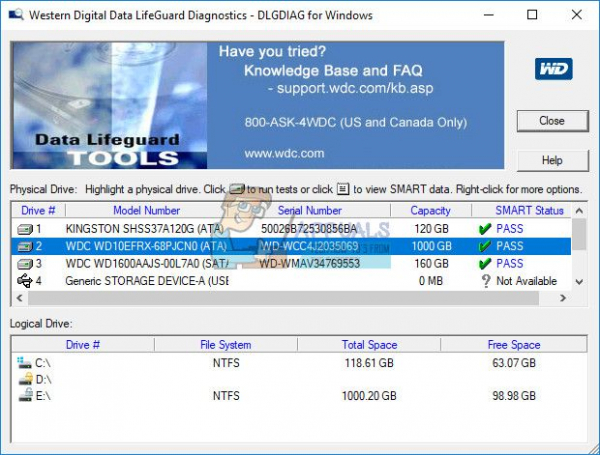Click the 160 GB capacity cell
Image resolution: width=600 pixels, height=455 pixels.
[x=431, y=264]
